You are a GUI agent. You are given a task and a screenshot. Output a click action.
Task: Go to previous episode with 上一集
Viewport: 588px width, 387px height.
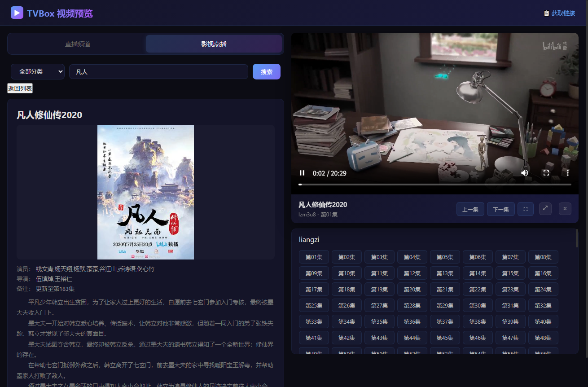(x=470, y=209)
